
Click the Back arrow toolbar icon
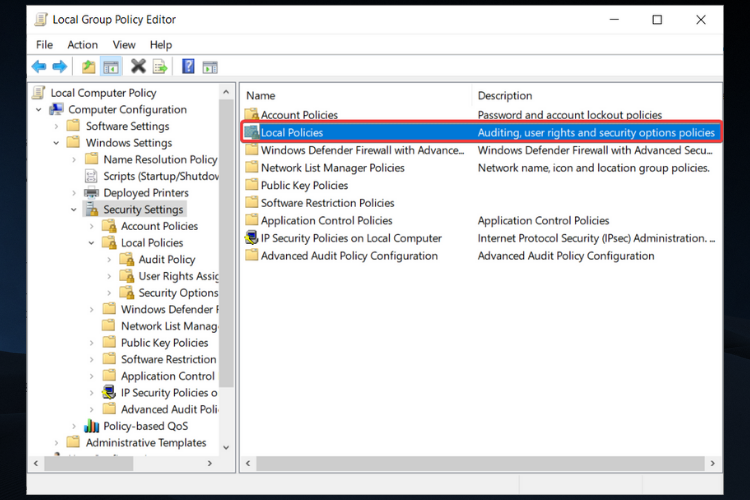[39, 67]
